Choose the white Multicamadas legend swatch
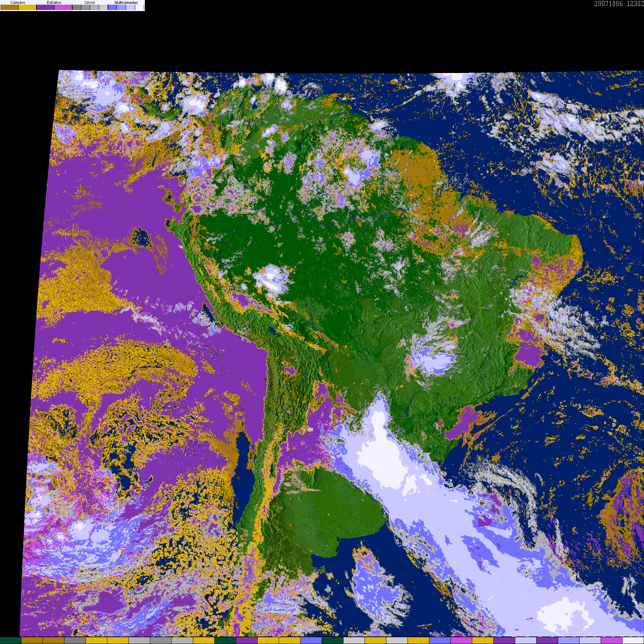Screen dimensions: 644x644 [140, 8]
